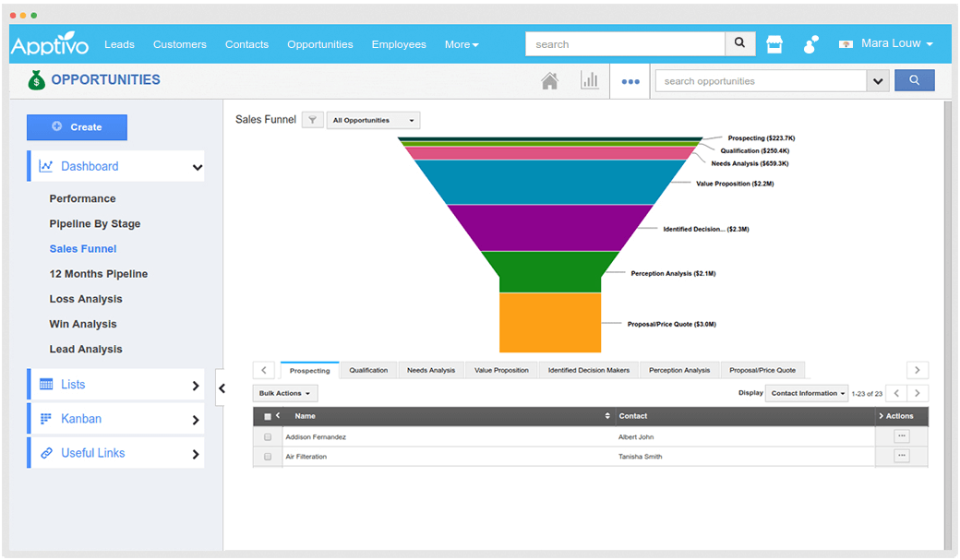Screen dimensions: 960x560
Task: Open the home dashboard icon
Action: coord(549,80)
